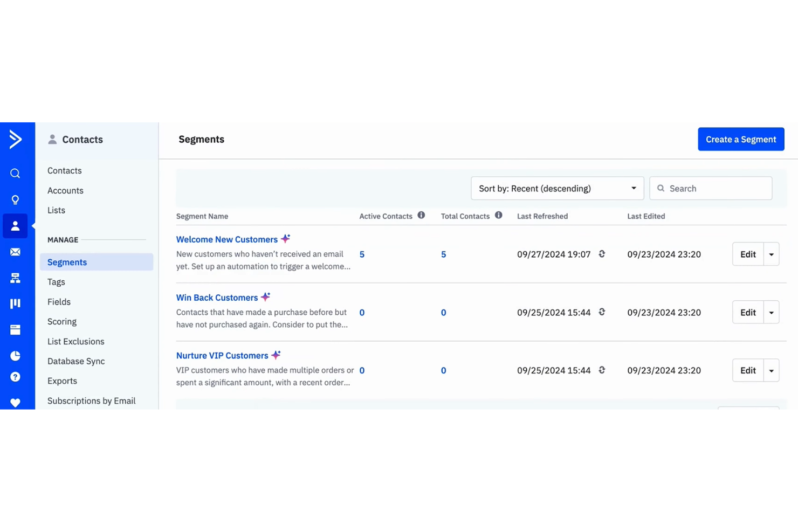
Task: Click the ActiveCampaign logo icon
Action: coord(15,139)
